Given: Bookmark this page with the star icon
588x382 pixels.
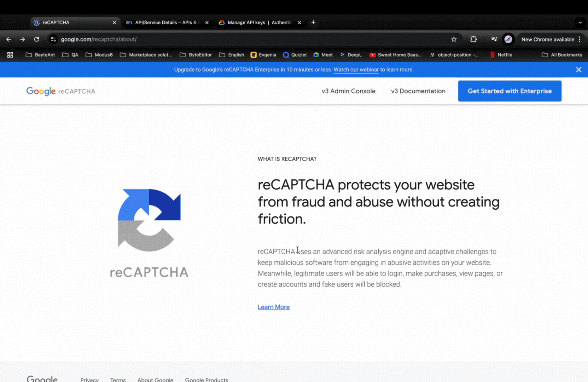Looking at the screenshot, I should (x=454, y=39).
